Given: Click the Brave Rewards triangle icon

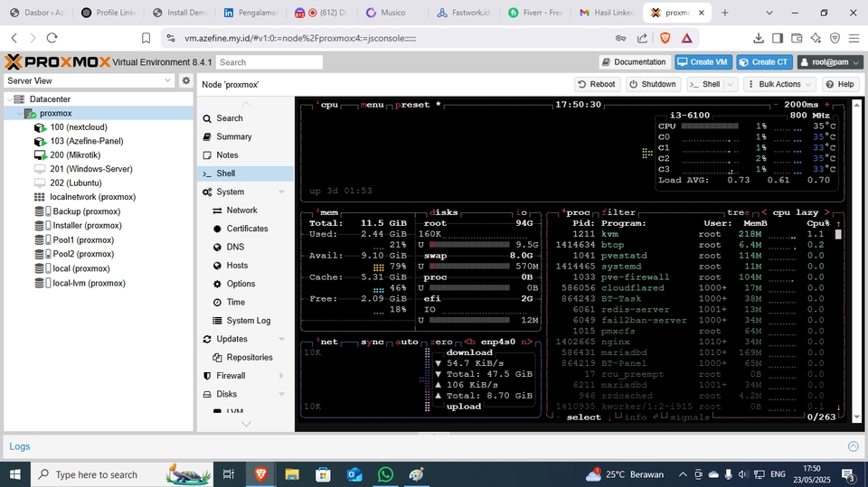Looking at the screenshot, I should 686,38.
